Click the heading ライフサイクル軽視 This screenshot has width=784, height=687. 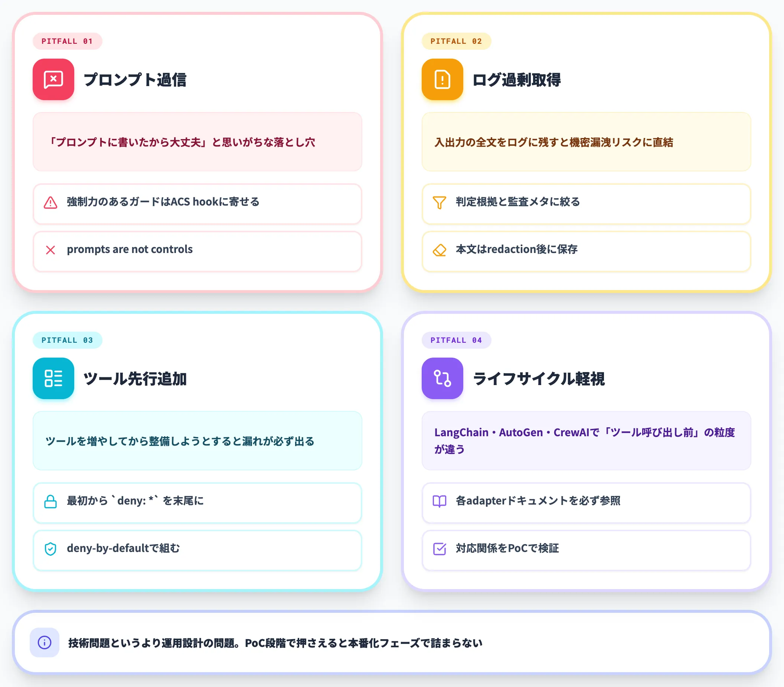click(x=539, y=379)
